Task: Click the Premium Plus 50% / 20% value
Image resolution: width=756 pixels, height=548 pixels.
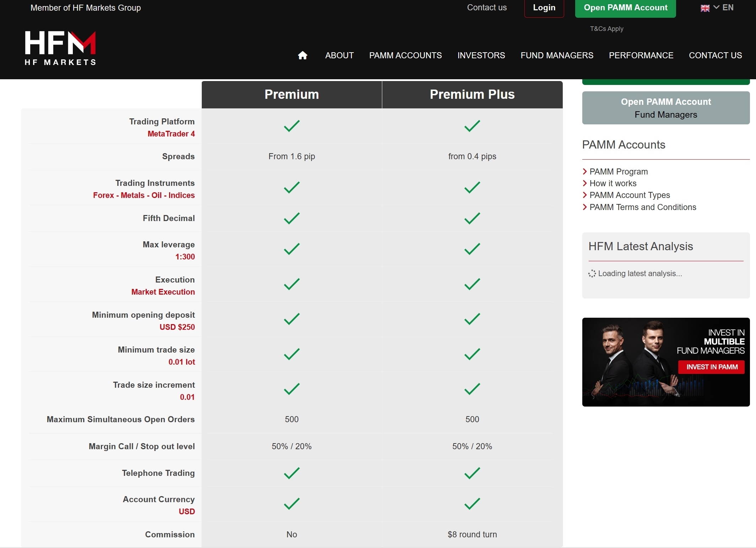Action: click(x=472, y=446)
